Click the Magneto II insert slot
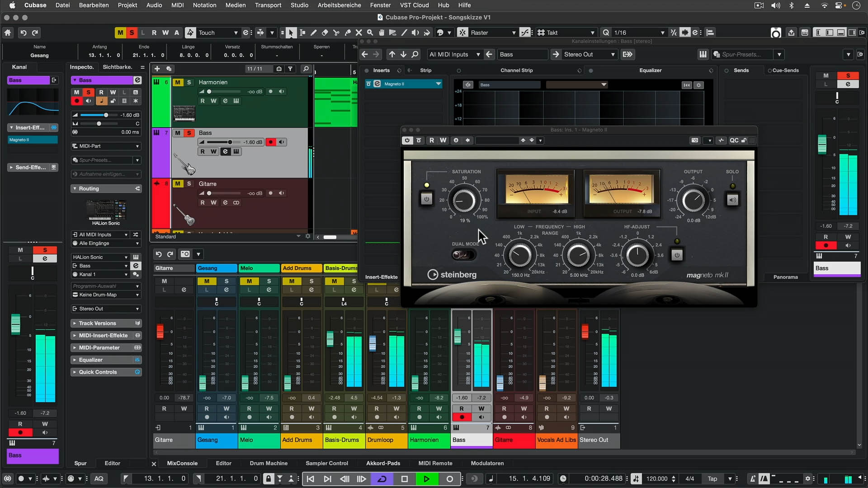The height and width of the screenshot is (488, 868). [403, 84]
